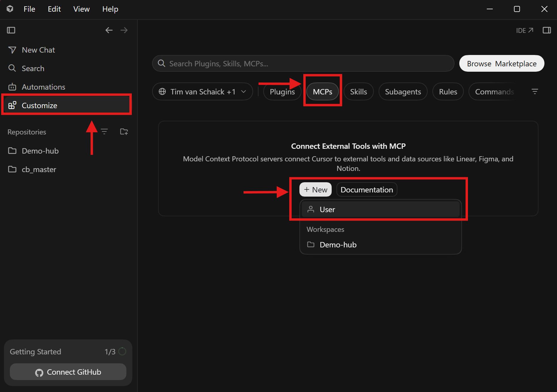Maximize the application window
Image resolution: width=557 pixels, height=392 pixels.
pyautogui.click(x=517, y=9)
